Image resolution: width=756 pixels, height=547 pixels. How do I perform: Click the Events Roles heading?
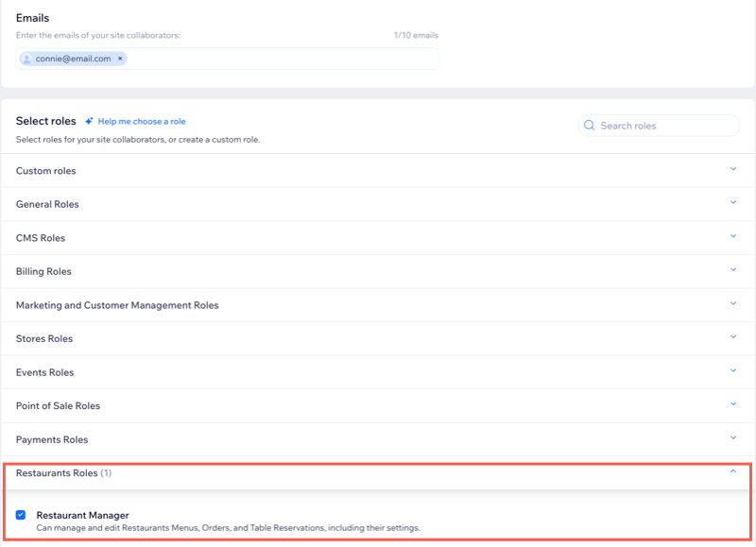click(44, 372)
